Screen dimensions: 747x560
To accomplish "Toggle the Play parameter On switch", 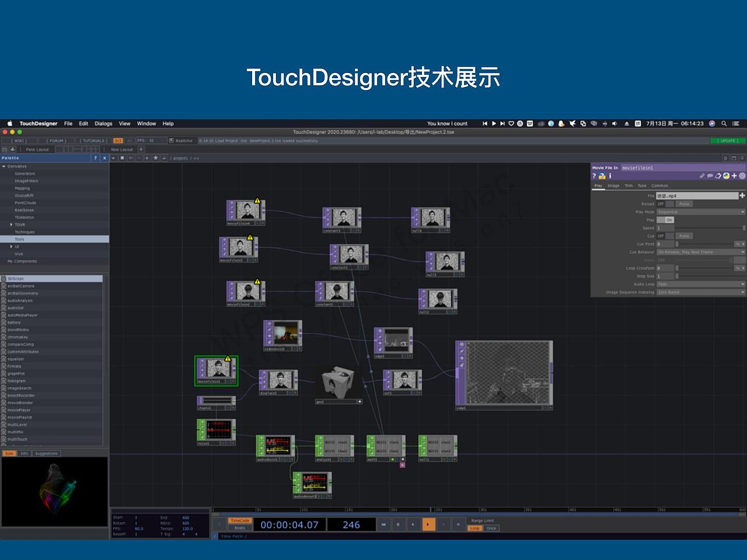I will (665, 220).
